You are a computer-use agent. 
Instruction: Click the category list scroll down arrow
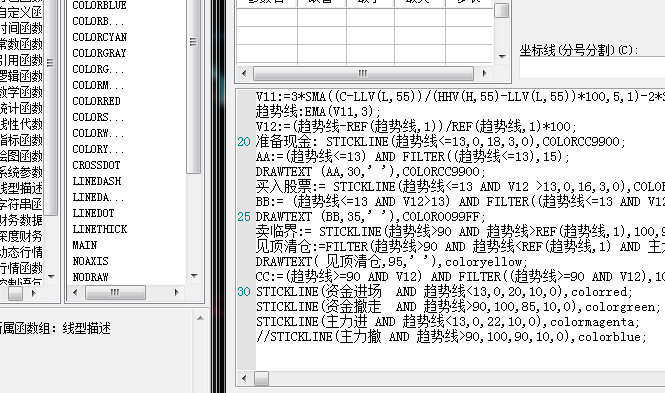click(51, 277)
